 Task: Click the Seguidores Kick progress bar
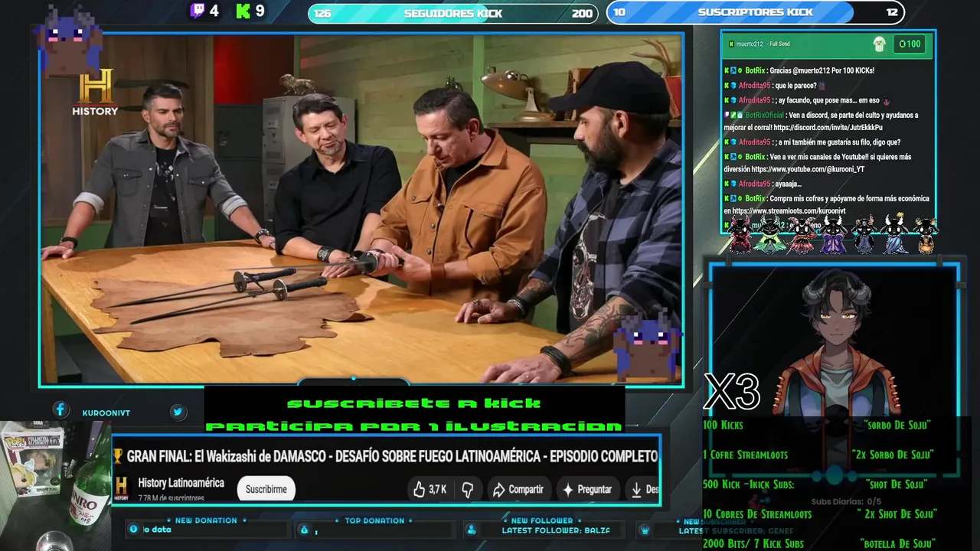(452, 13)
